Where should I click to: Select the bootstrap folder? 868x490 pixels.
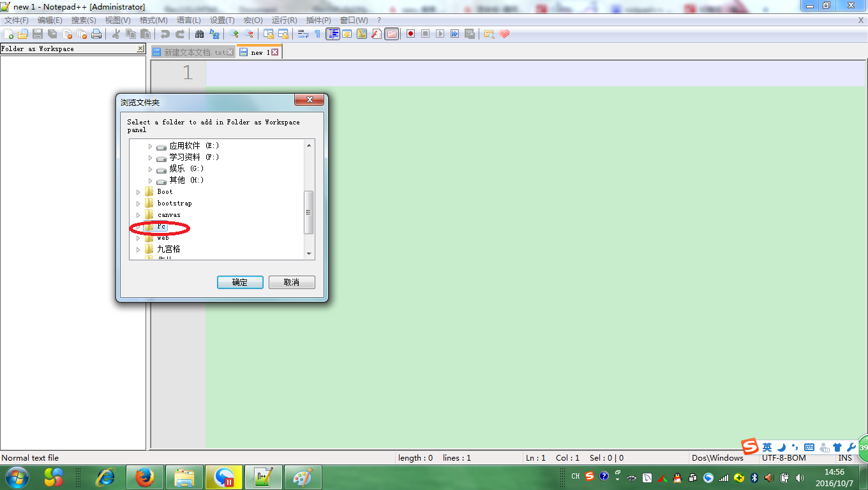coord(174,204)
